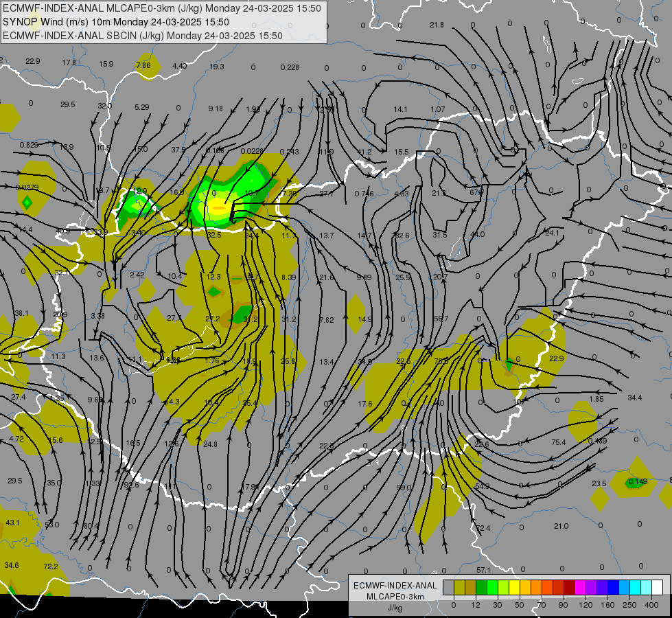This screenshot has width=672, height=618.
Task: Click the map value 75.4
Action: [x=559, y=442]
